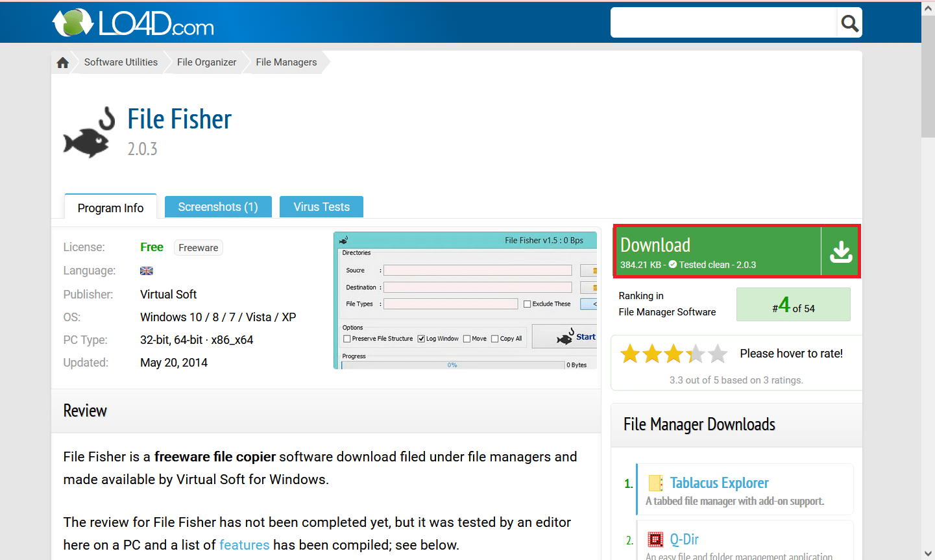Click the page scrollbar down arrow
The height and width of the screenshot is (560, 935).
click(x=928, y=554)
